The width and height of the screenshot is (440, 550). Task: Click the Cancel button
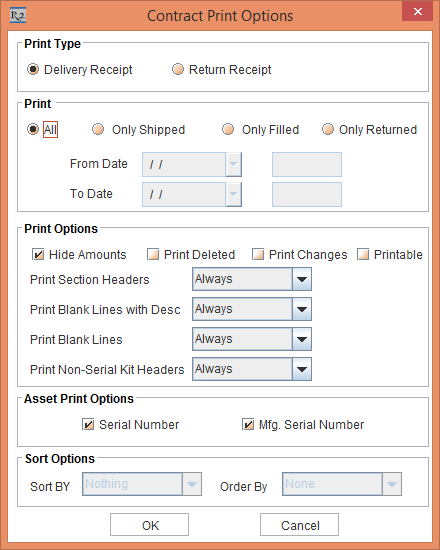299,525
